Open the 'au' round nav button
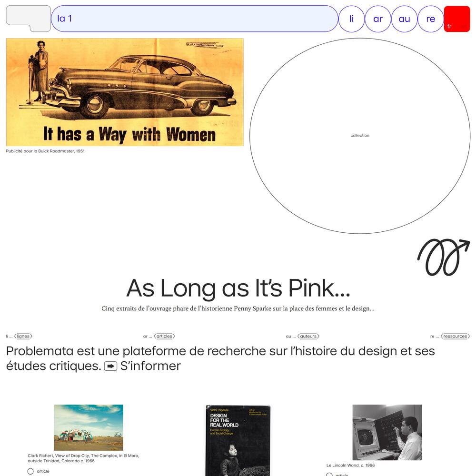 [404, 19]
